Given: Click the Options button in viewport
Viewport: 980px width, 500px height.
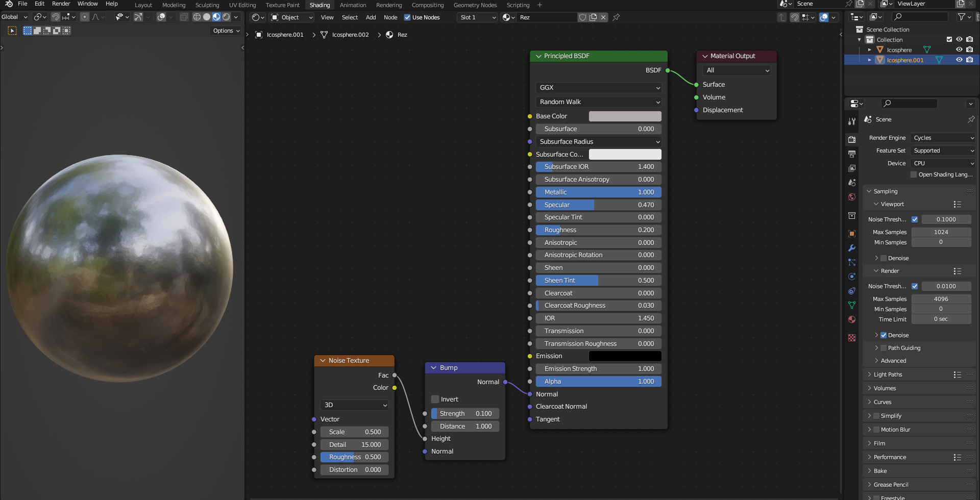Looking at the screenshot, I should pos(226,31).
